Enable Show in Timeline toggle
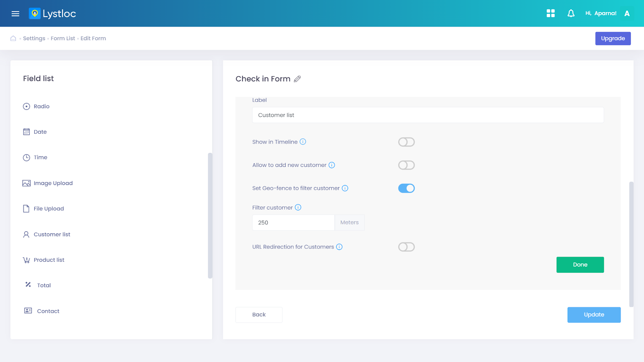Screen dimensions: 644x362 pos(407,142)
